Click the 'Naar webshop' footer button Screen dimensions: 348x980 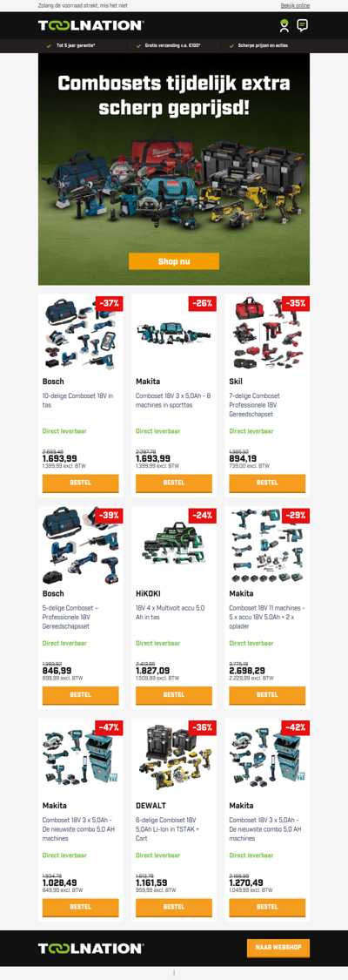click(278, 948)
